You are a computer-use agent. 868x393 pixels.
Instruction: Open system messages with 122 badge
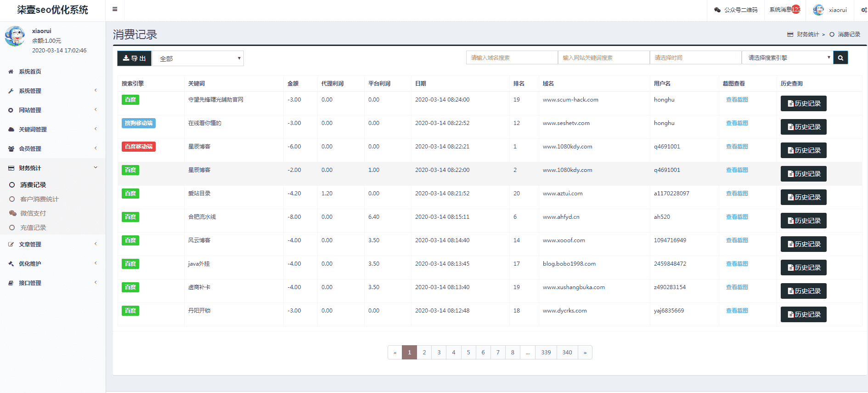point(785,10)
